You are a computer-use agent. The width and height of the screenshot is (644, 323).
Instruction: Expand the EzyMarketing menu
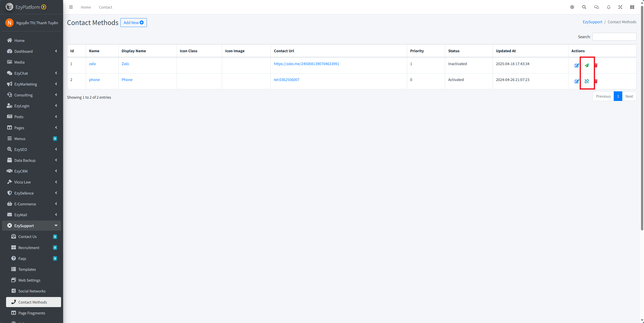[32, 84]
